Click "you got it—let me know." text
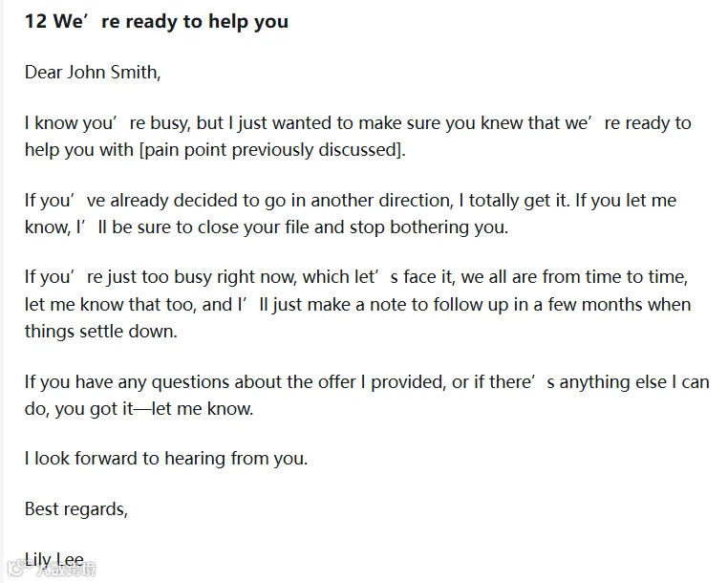728x583 pixels. (x=154, y=409)
